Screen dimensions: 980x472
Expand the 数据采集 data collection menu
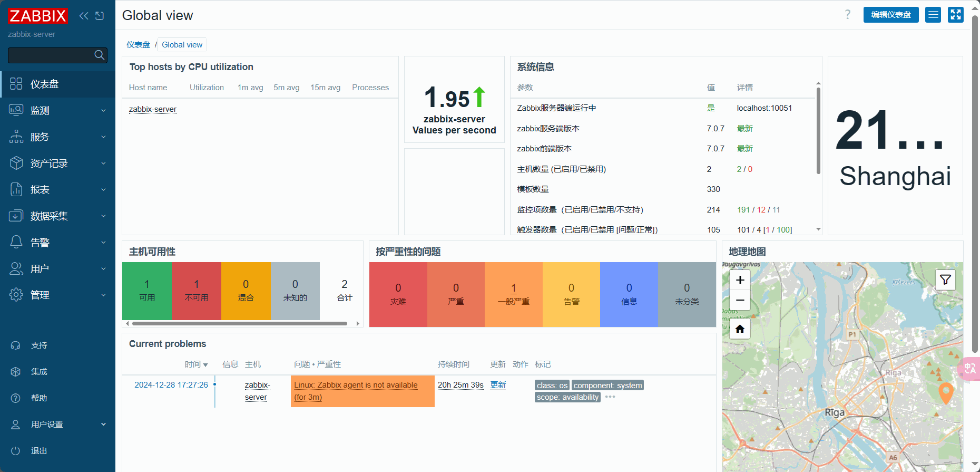pyautogui.click(x=57, y=216)
